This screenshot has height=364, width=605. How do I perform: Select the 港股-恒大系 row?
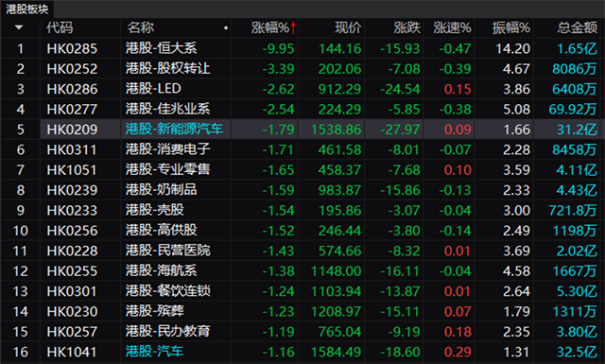(302, 48)
